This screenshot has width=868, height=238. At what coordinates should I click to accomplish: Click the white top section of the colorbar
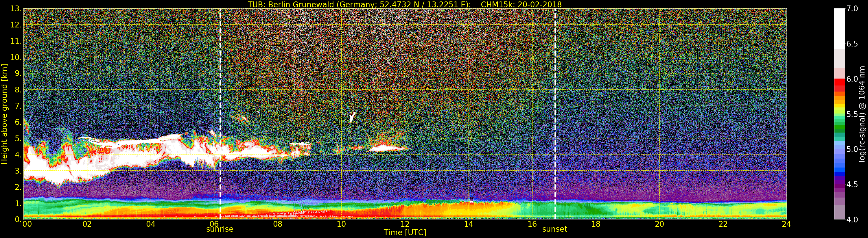[839, 29]
